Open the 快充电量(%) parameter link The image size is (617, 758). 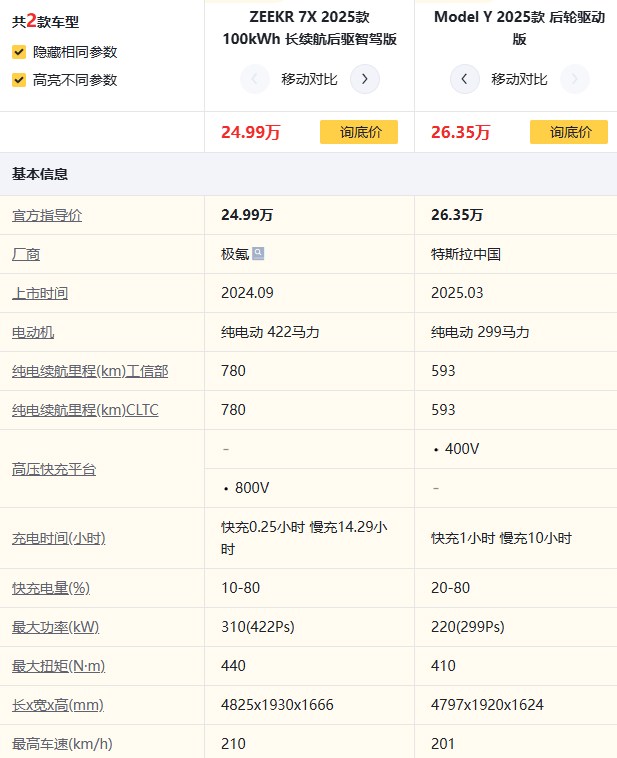tap(51, 588)
